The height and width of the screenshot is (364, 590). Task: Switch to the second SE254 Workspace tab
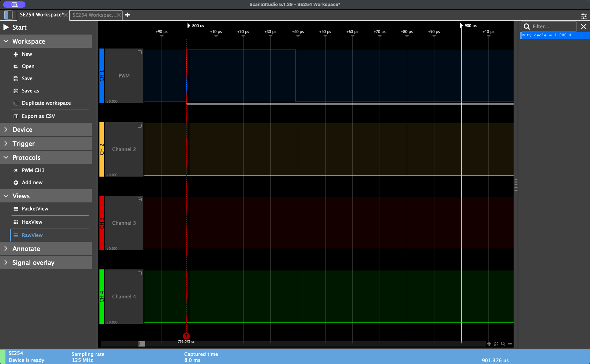(x=93, y=15)
